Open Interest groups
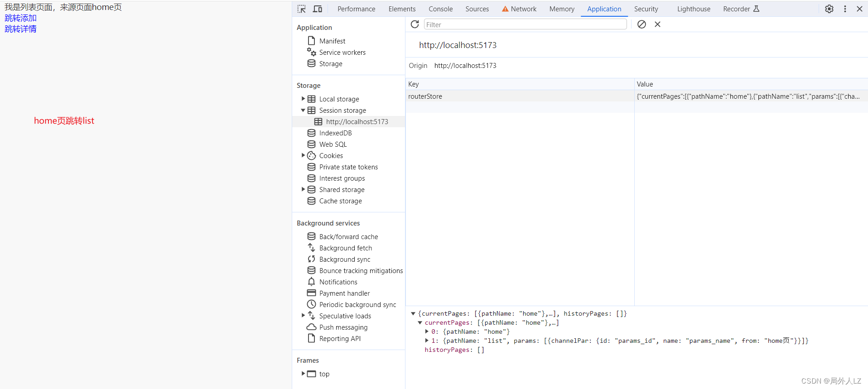 pyautogui.click(x=342, y=178)
